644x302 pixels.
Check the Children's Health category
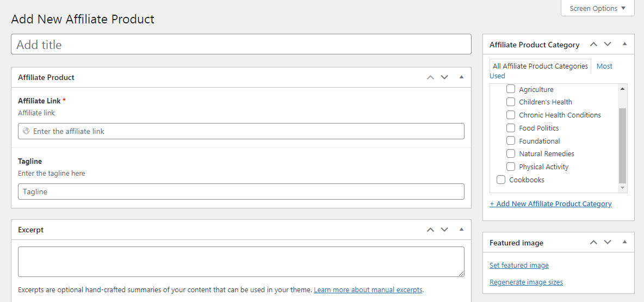click(x=511, y=102)
